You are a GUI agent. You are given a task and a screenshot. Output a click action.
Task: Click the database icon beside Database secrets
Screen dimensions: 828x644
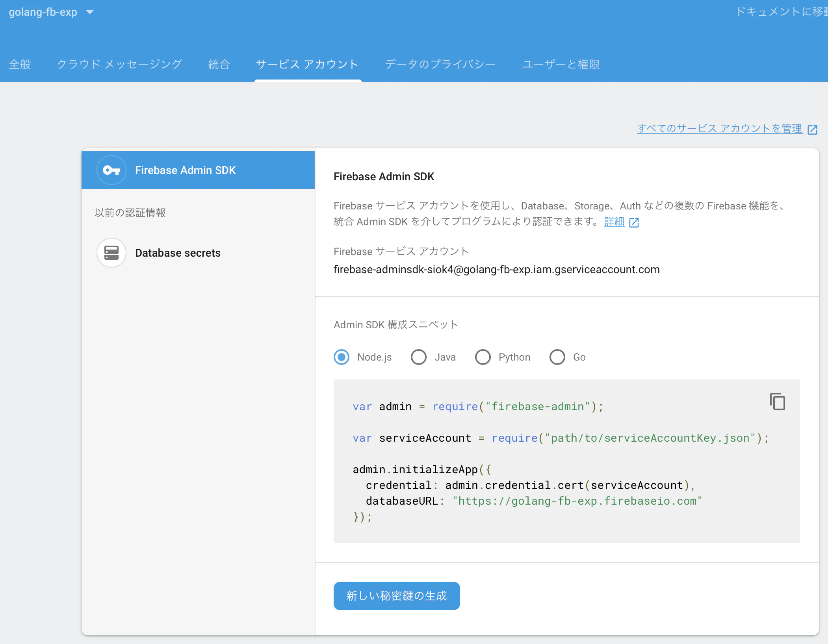tap(111, 253)
